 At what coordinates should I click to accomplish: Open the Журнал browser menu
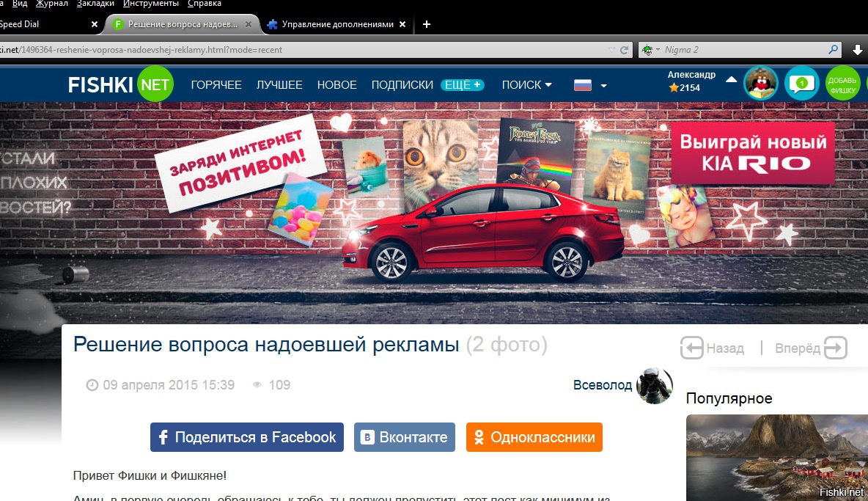click(x=51, y=4)
